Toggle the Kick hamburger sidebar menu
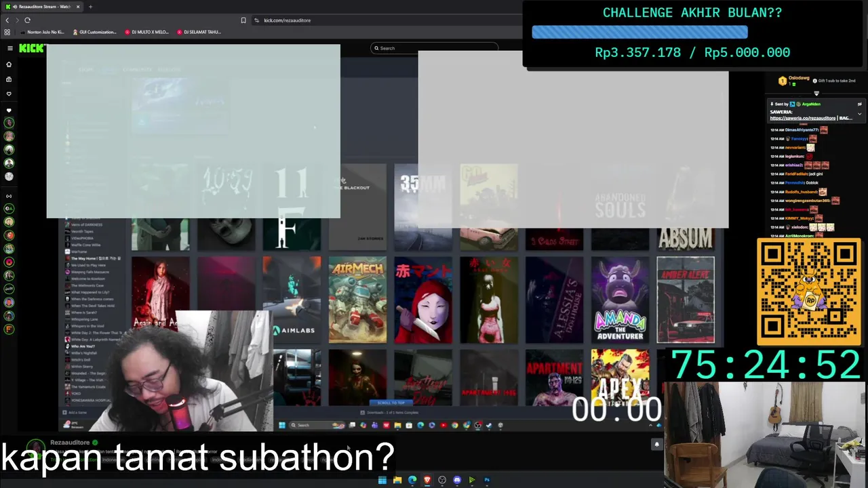 click(x=10, y=48)
